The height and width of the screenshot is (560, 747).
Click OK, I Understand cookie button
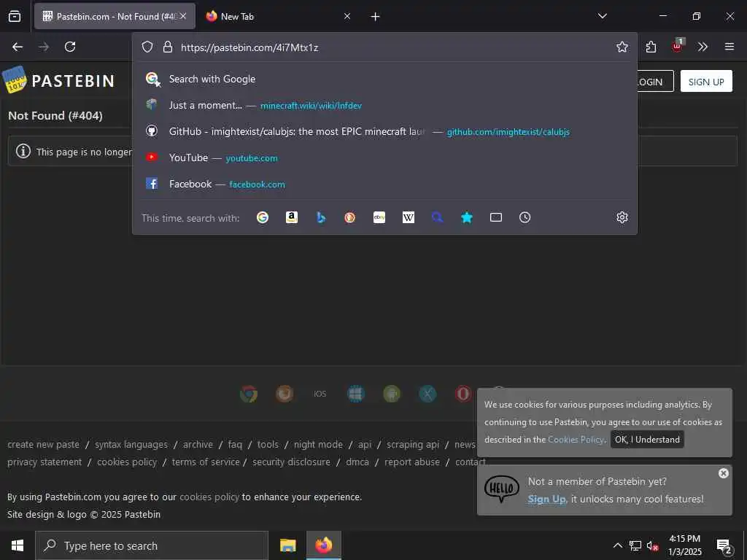647,440
